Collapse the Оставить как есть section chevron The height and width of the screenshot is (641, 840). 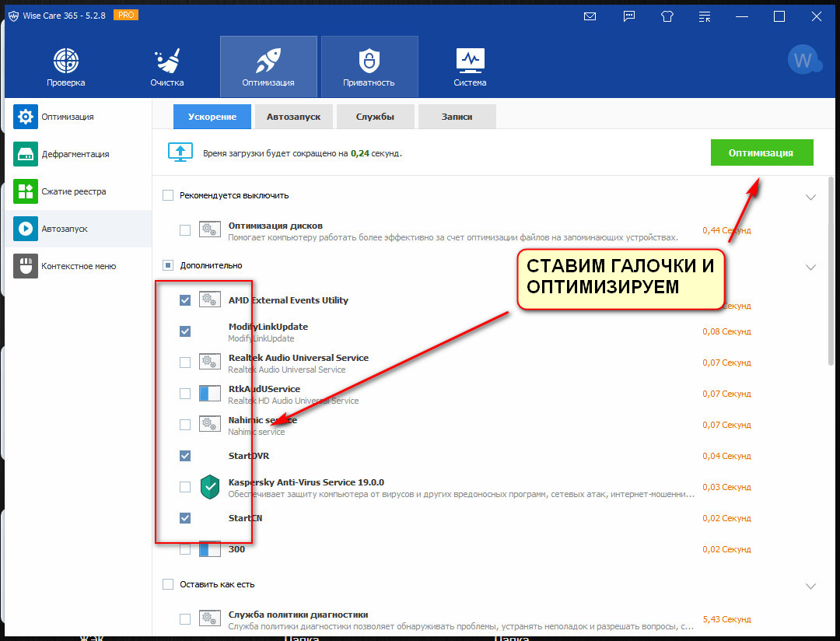(x=810, y=586)
